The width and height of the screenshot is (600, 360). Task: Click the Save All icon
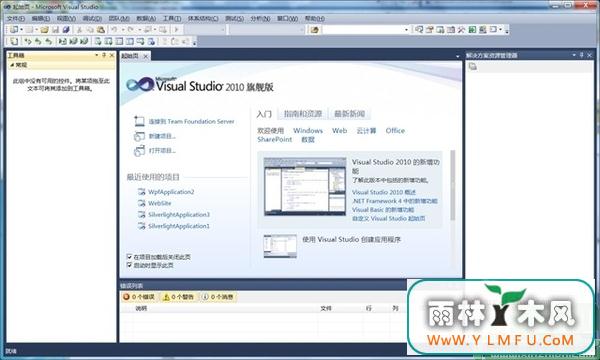pos(66,29)
